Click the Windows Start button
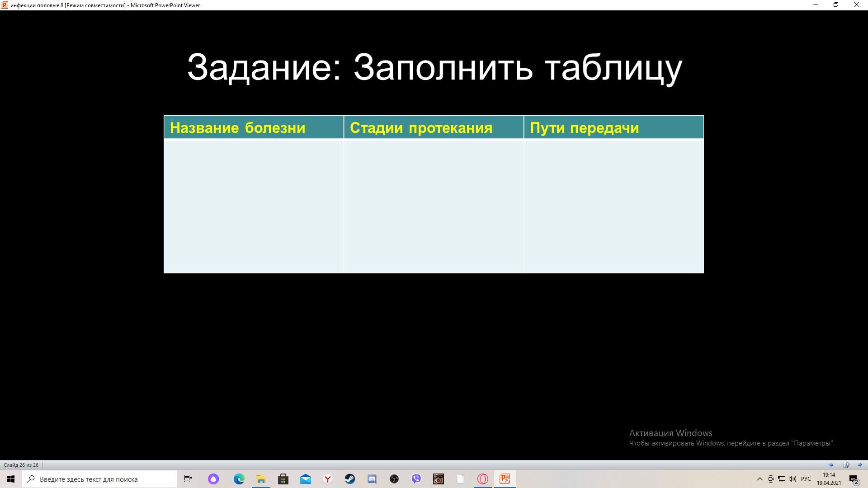 coord(11,479)
